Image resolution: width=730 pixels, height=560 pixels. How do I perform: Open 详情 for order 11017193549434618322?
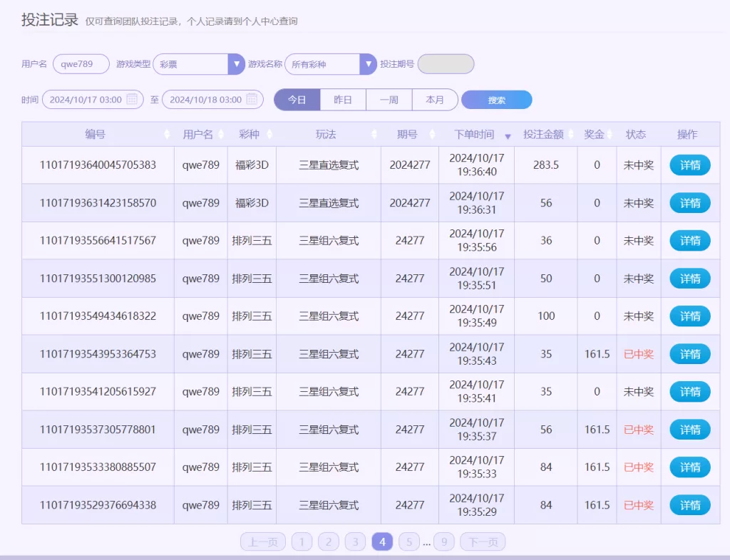(x=690, y=316)
